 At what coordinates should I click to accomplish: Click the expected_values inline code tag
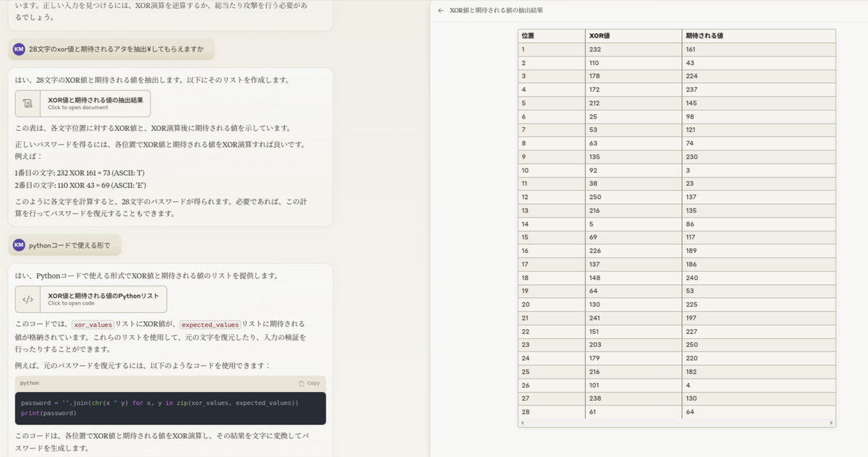210,325
